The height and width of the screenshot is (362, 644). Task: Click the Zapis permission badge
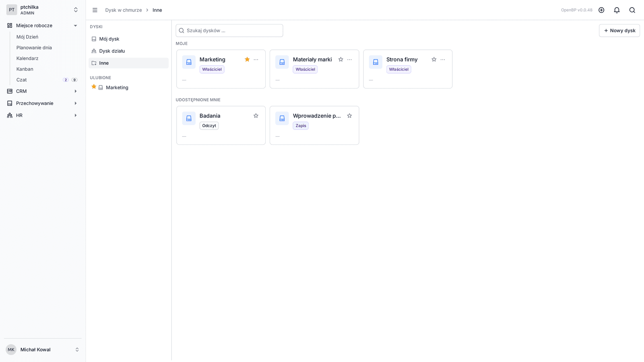301,125
